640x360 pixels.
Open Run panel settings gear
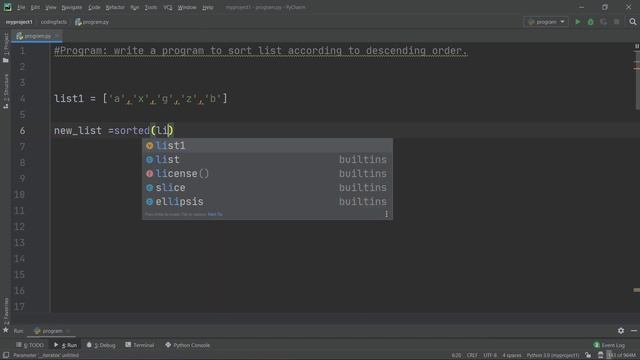click(621, 331)
